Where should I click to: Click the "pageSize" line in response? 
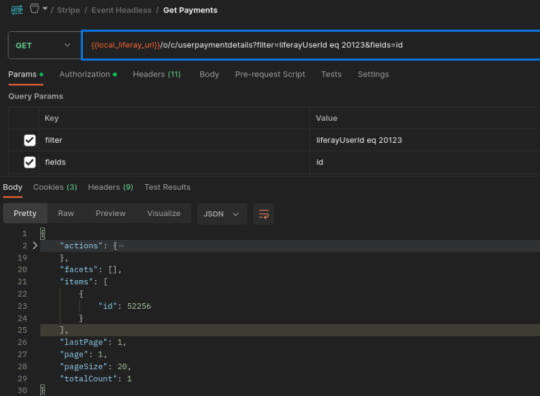click(95, 367)
